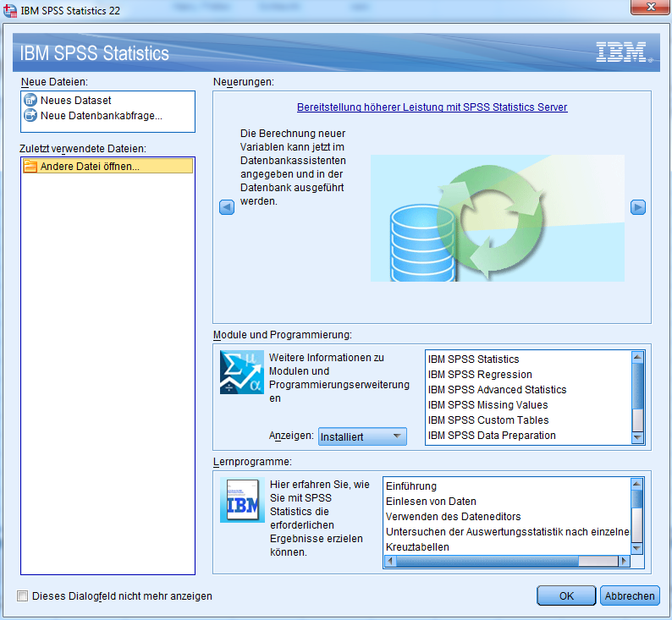Image resolution: width=672 pixels, height=620 pixels.
Task: Close the SPSS Statistics 22 window
Action: (651, 7)
